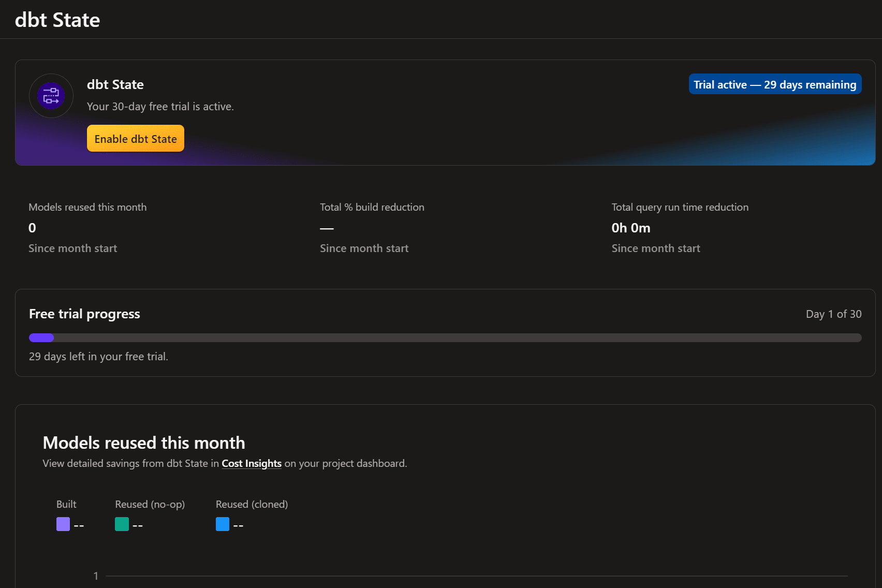Click the Reused (cloned) legend label

[x=252, y=504]
